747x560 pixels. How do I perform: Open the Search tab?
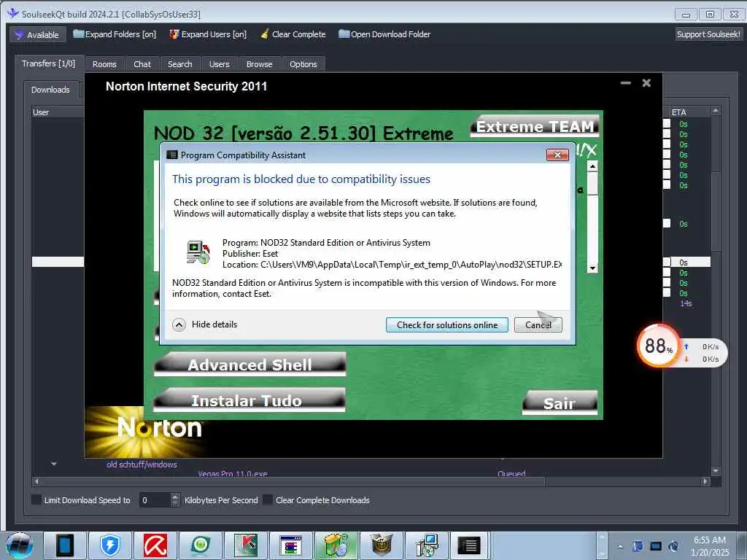(179, 64)
